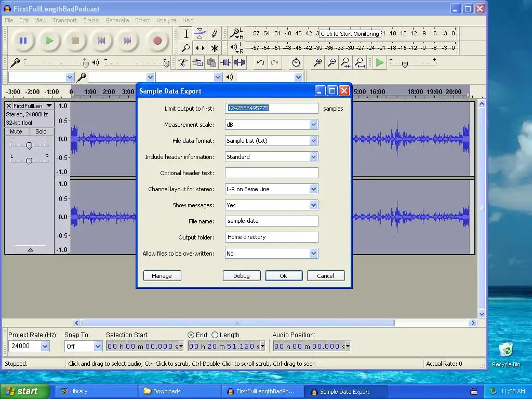Open the Effect menu
Viewport: 532px width, 399px height.
(142, 20)
